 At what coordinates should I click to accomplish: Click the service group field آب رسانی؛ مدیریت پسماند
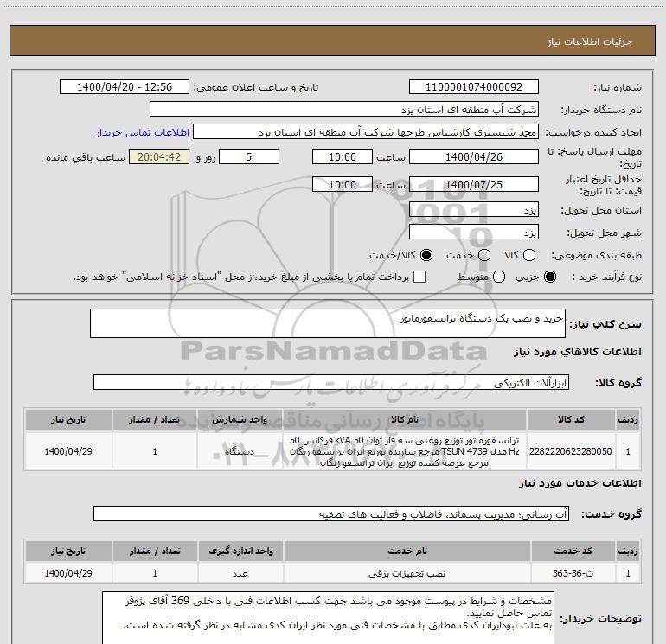(x=331, y=513)
